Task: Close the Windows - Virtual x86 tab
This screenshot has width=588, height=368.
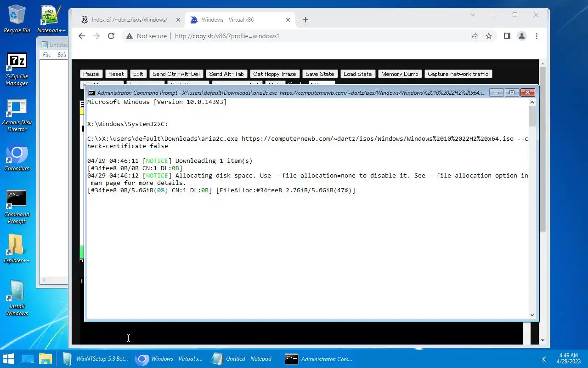Action: (x=288, y=20)
